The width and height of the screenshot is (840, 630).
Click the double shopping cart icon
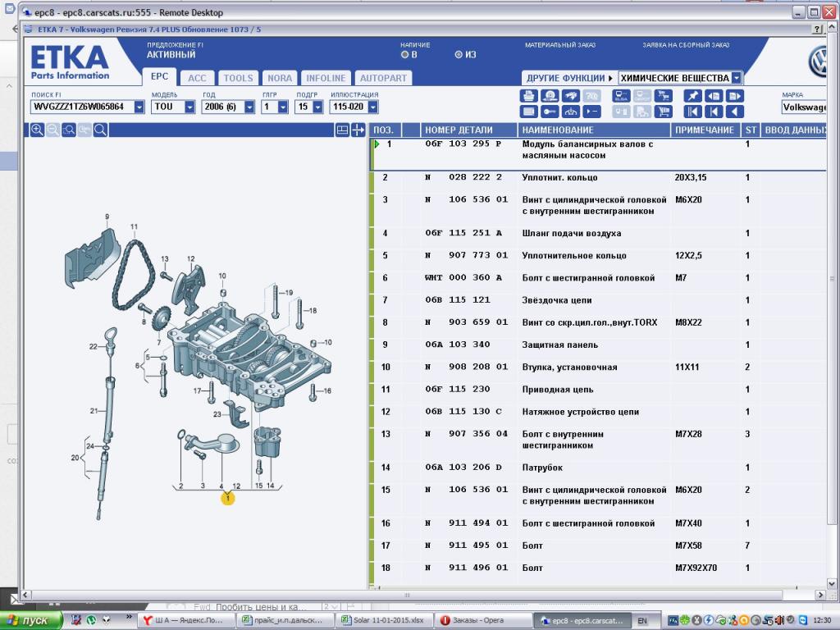[x=664, y=96]
